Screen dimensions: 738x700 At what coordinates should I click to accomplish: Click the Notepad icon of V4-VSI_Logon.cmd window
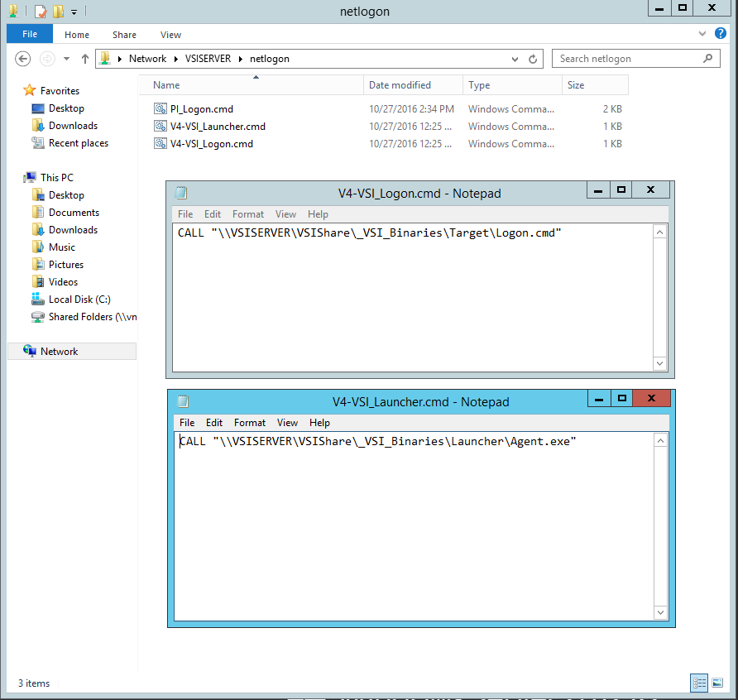[181, 193]
